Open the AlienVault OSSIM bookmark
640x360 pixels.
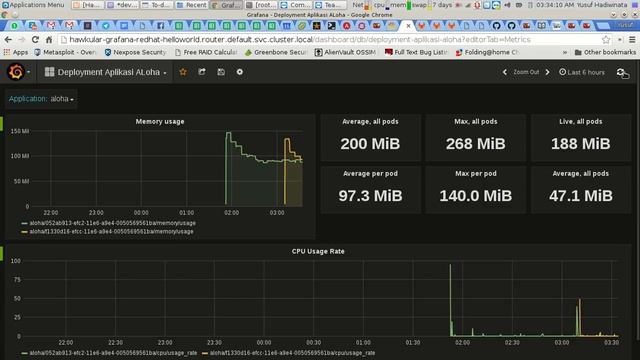345,52
